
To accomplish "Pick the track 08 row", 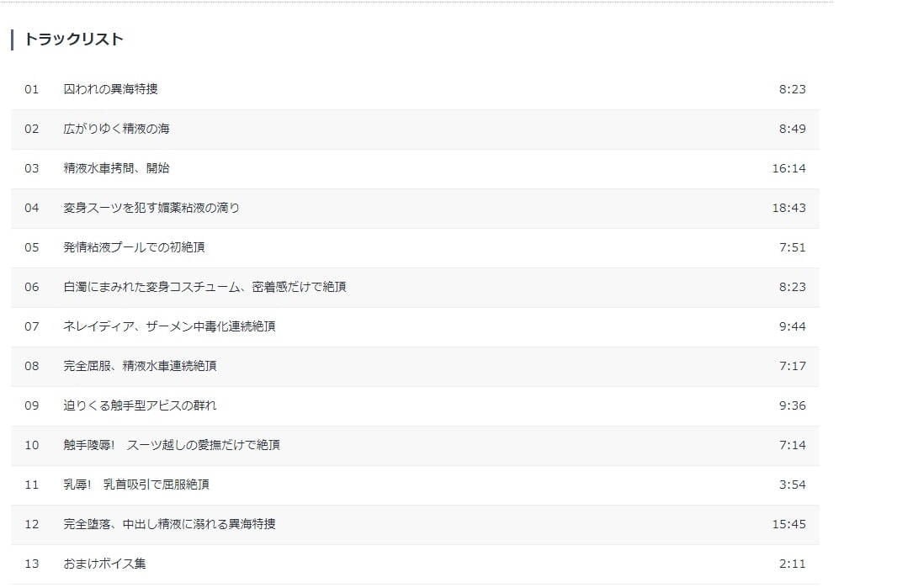I will pyautogui.click(x=140, y=366).
